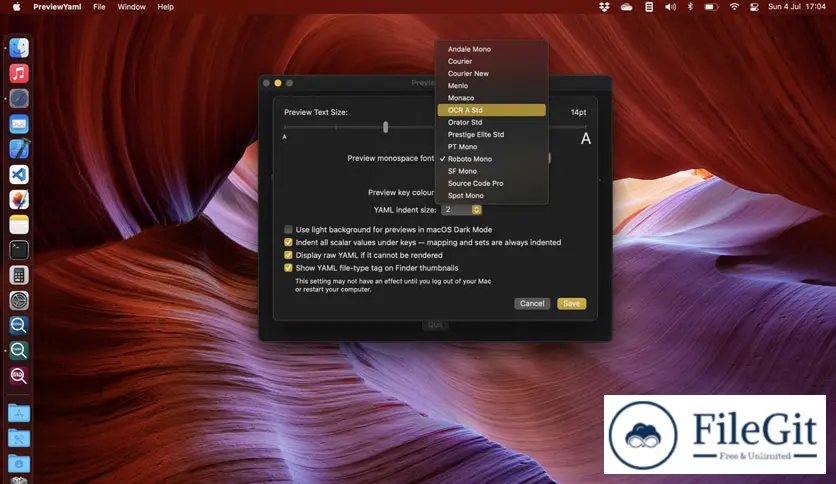Select Courier New in the font menu
This screenshot has height=484, width=836.
pos(492,74)
